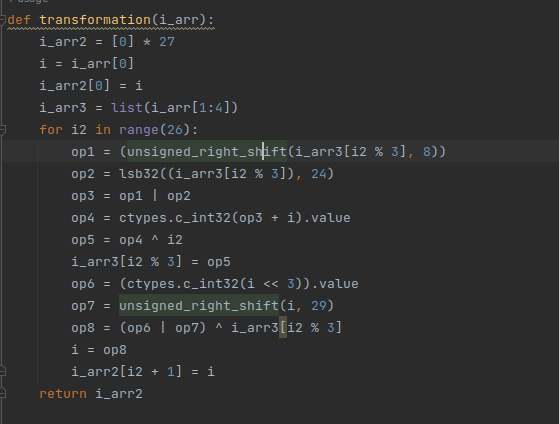Click op3 = op1 | op2 line
The width and height of the screenshot is (559, 424).
pyautogui.click(x=131, y=196)
